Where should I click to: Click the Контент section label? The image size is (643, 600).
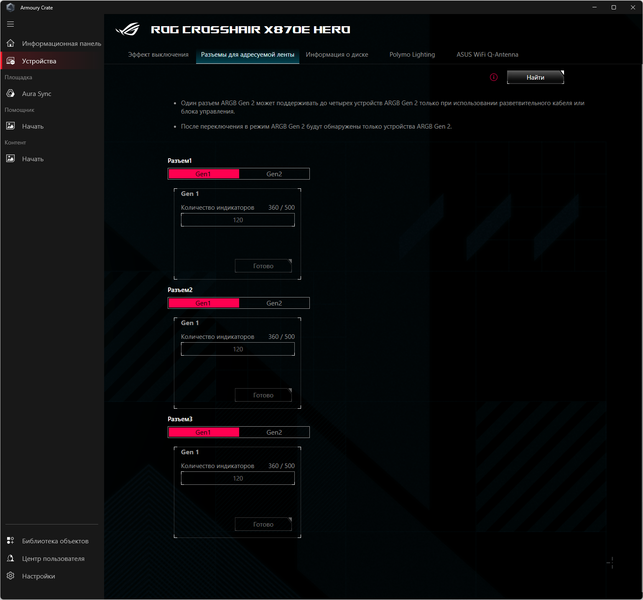(15, 142)
